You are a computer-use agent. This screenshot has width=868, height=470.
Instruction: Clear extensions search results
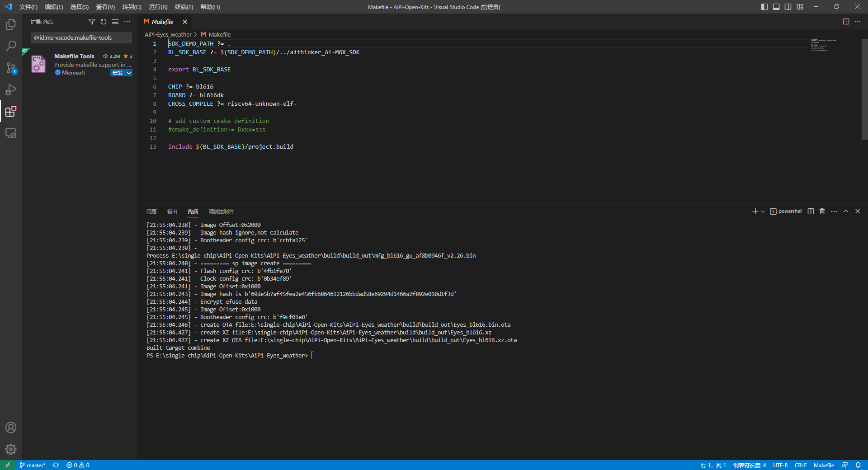tap(115, 22)
